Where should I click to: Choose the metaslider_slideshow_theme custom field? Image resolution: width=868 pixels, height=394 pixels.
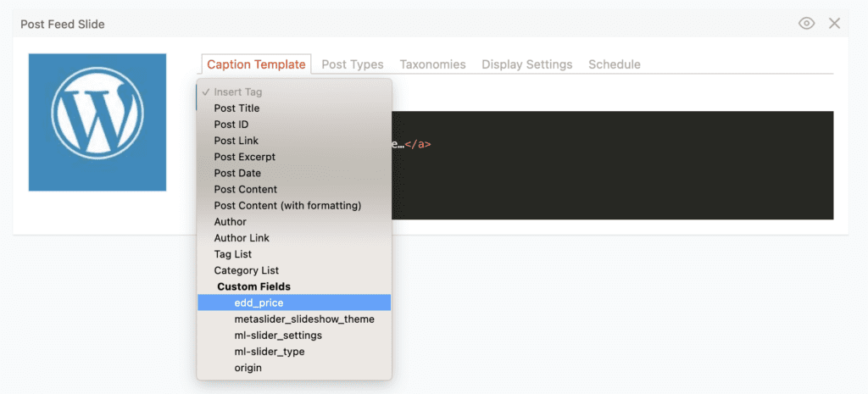pyautogui.click(x=294, y=319)
